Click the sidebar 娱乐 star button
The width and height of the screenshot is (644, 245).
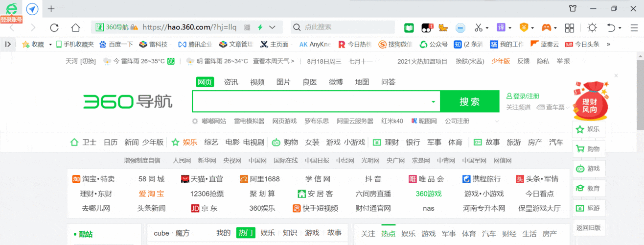[589, 129]
